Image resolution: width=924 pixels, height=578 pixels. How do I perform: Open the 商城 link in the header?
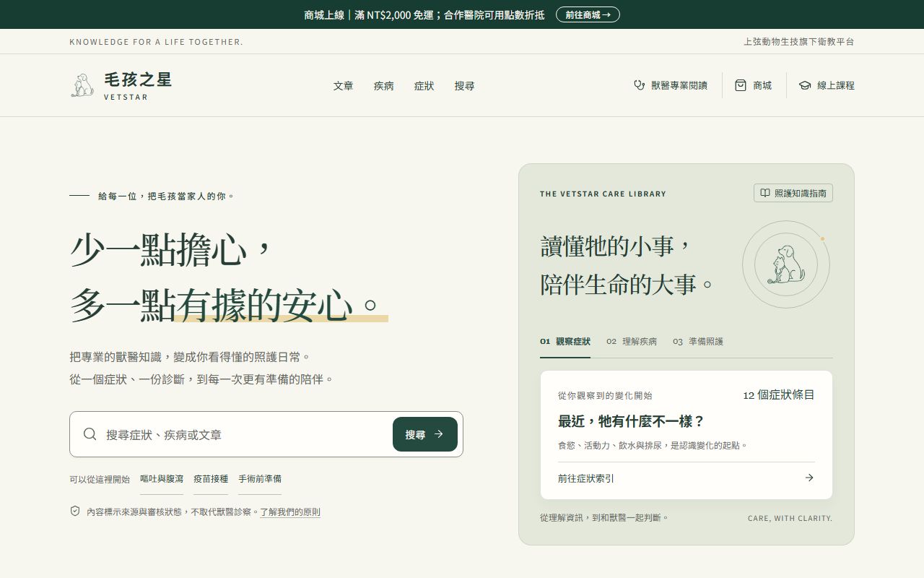pos(754,85)
